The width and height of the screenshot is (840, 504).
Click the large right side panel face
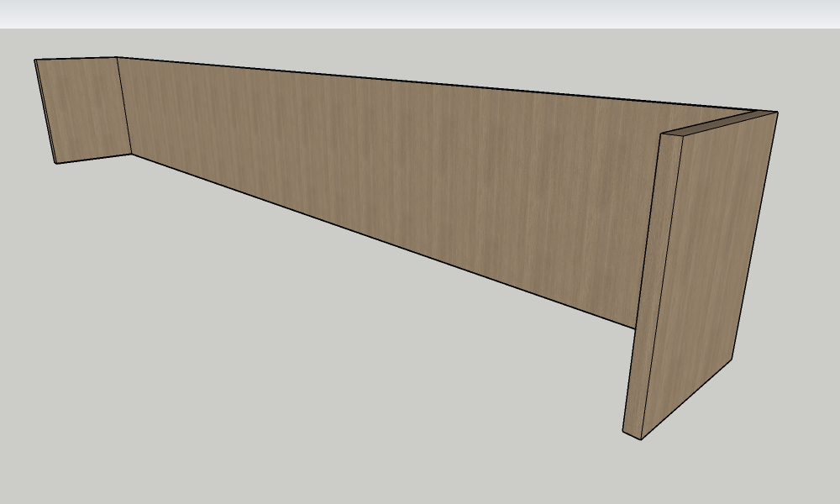tap(710, 269)
